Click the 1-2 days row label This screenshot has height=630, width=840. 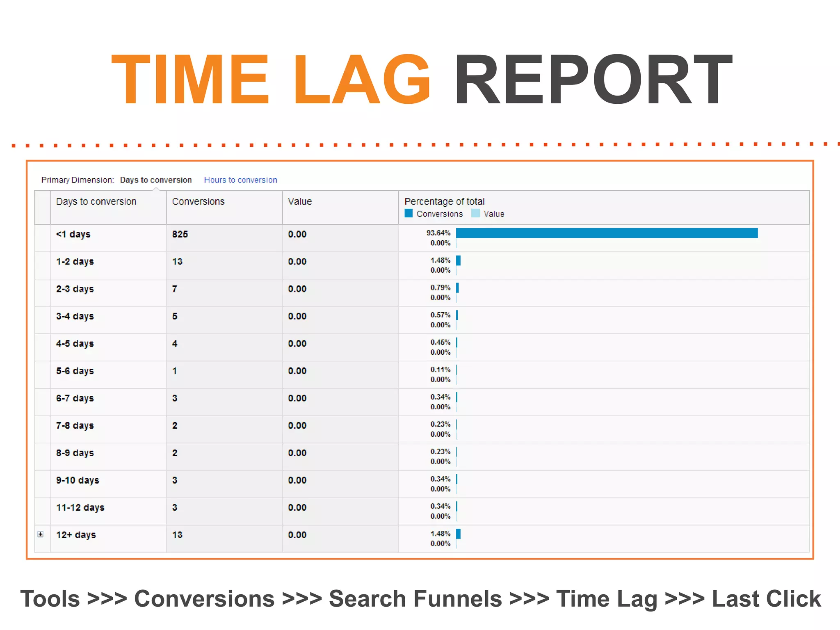(75, 262)
